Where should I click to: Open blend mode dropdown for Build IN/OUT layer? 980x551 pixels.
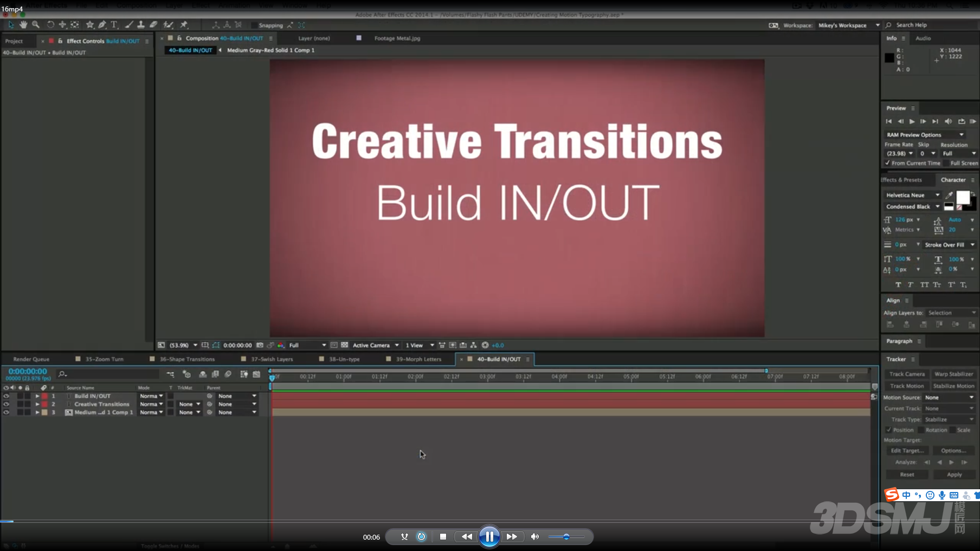pos(151,396)
